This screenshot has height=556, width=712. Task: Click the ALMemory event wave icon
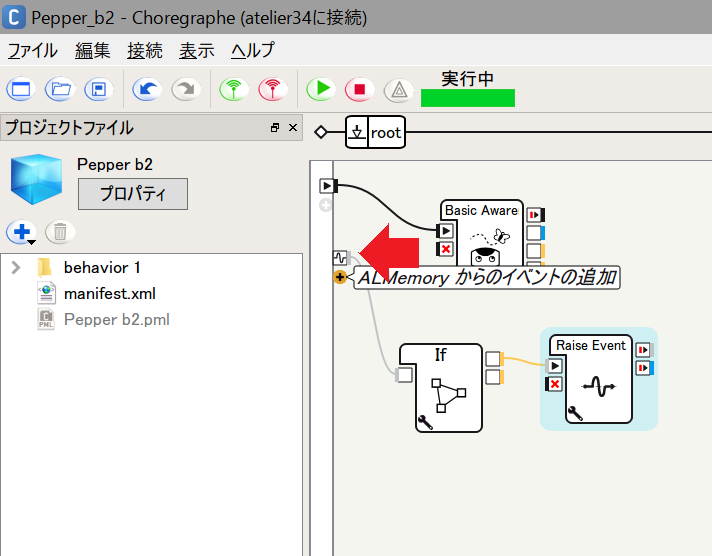[340, 258]
